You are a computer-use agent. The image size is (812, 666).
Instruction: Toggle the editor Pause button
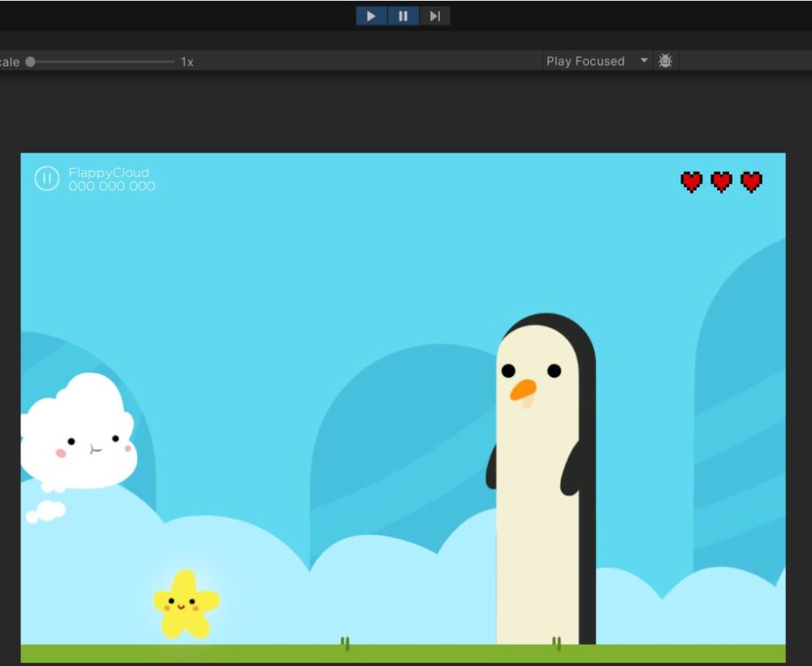403,16
